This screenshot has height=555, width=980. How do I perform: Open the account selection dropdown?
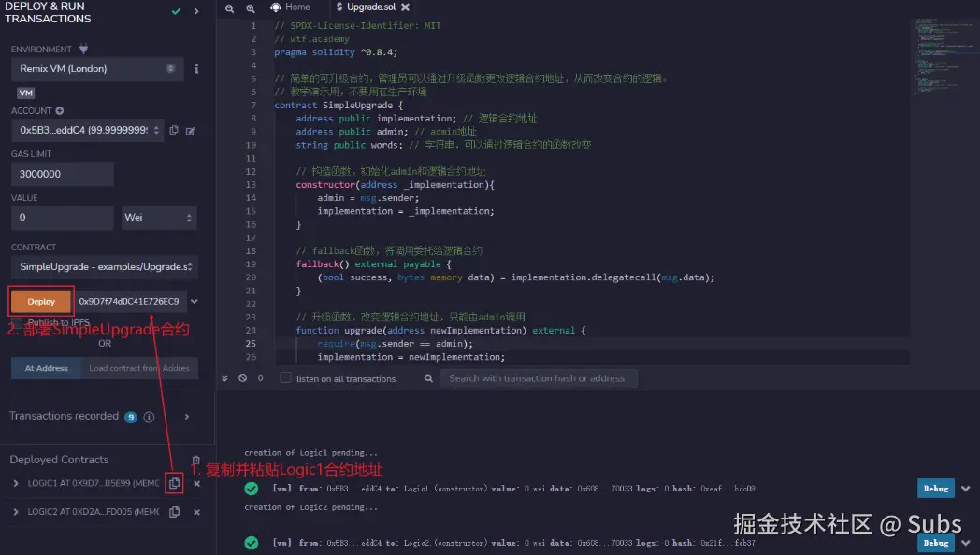pos(88,130)
